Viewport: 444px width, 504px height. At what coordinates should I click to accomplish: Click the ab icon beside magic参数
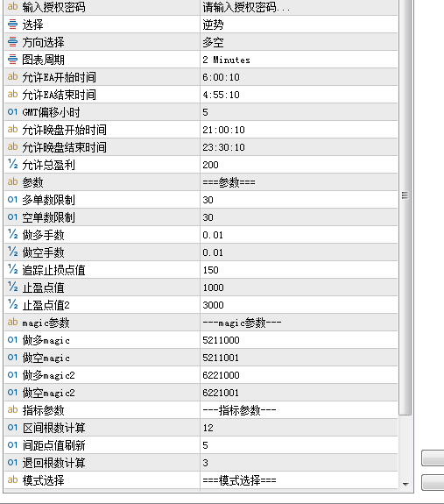12,322
